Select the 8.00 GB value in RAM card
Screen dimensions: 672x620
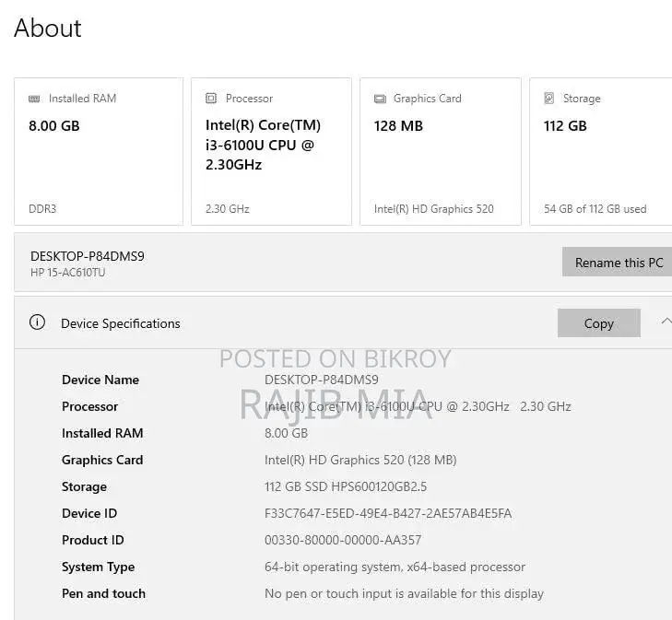click(54, 126)
